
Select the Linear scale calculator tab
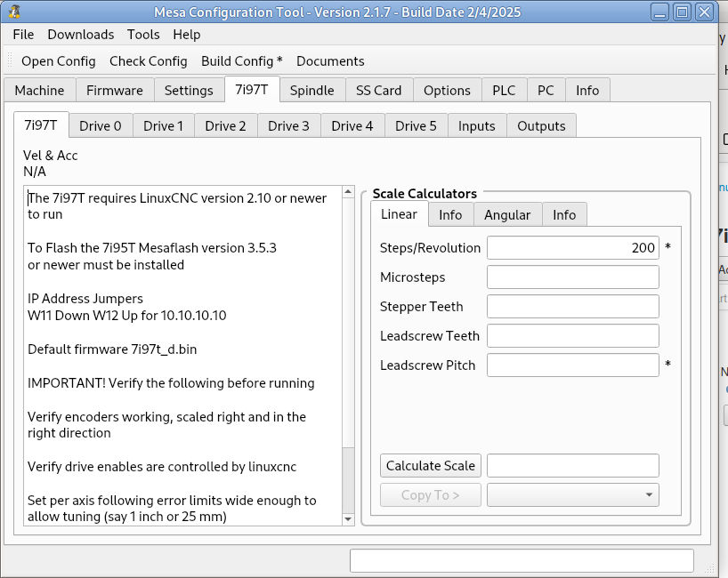point(400,213)
